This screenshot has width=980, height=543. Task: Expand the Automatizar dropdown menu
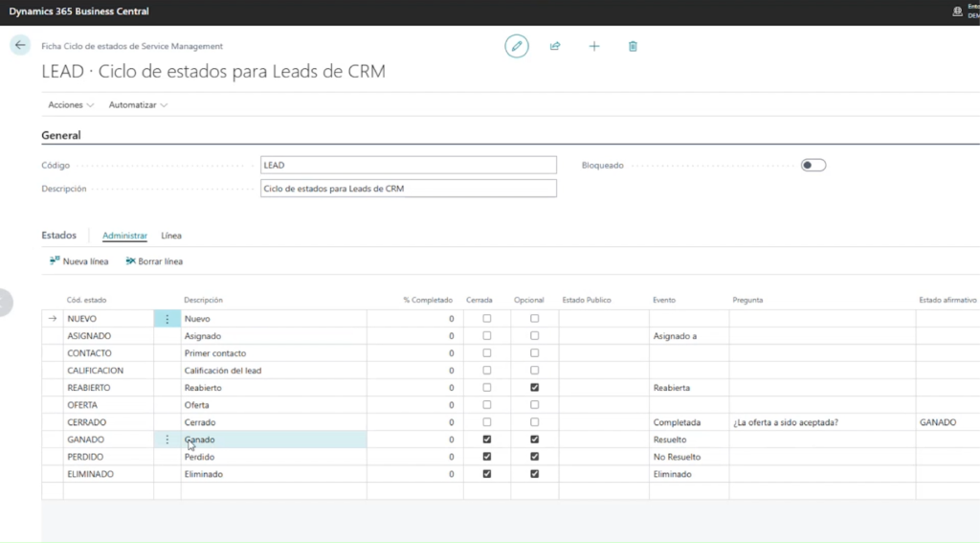click(x=138, y=104)
